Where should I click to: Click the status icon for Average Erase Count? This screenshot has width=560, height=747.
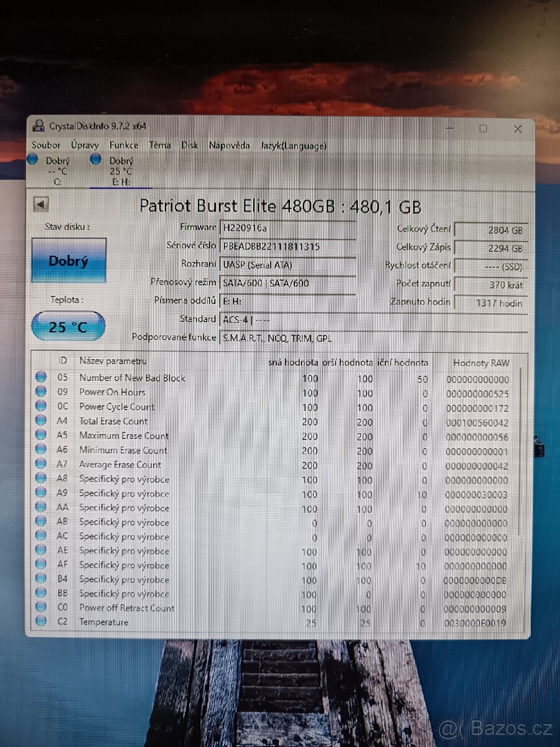(42, 464)
